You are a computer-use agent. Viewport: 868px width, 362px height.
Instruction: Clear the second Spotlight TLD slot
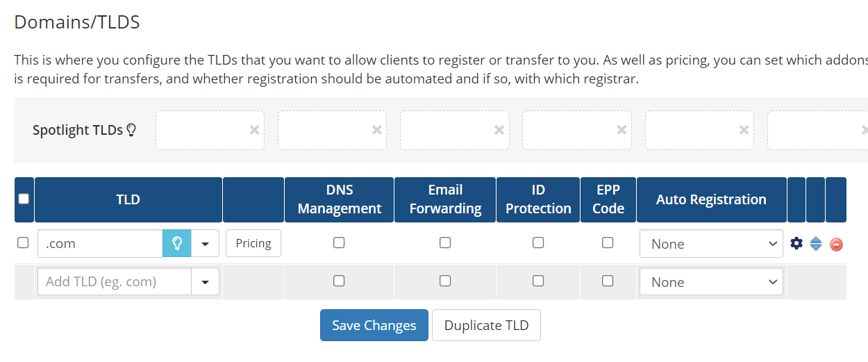click(377, 130)
